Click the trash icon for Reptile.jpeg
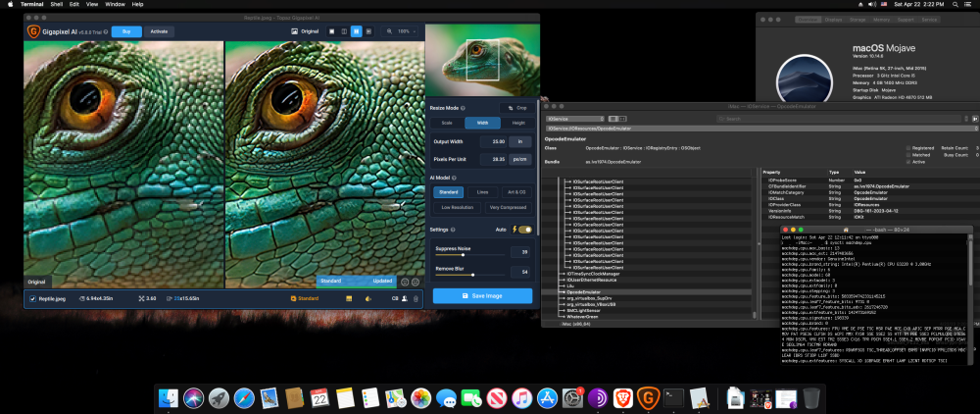Screen dimensions: 980x414 pos(416,299)
